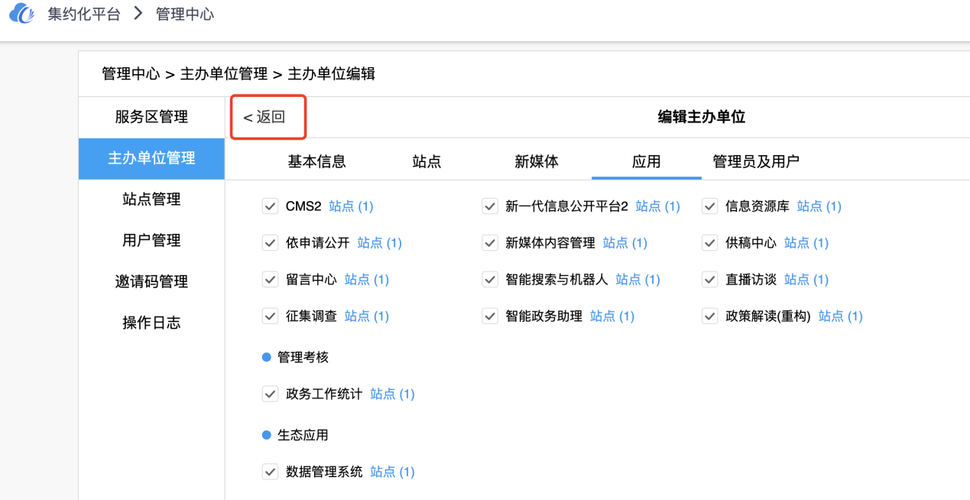970x500 pixels.
Task: Open 集约化平台 in the header
Action: tap(84, 14)
